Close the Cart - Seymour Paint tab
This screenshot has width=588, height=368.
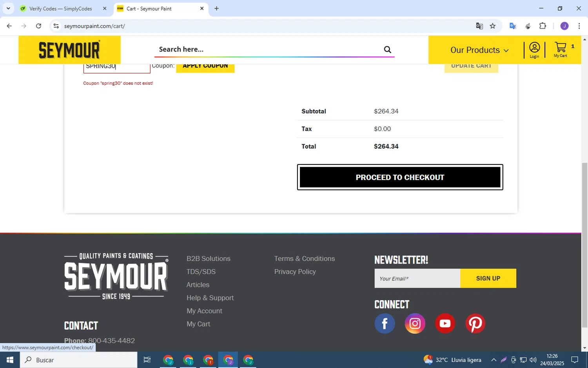(202, 8)
